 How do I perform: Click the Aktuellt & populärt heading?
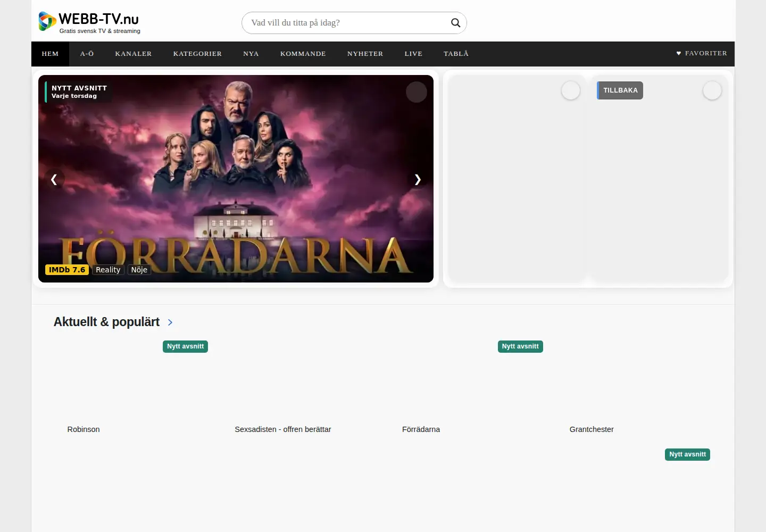pyautogui.click(x=106, y=322)
